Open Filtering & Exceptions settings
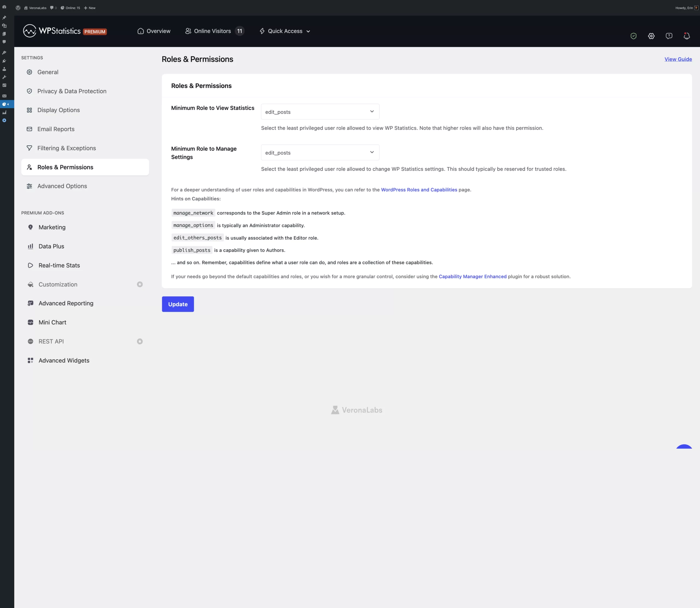This screenshot has width=700, height=608. click(85, 148)
